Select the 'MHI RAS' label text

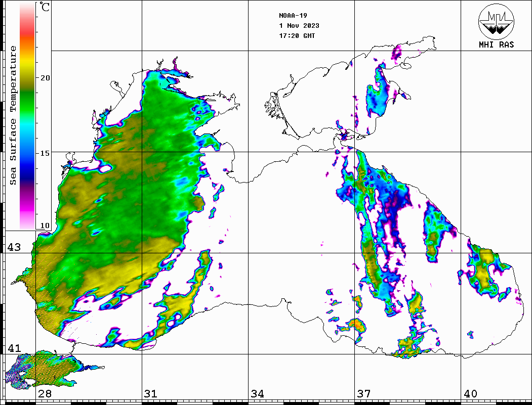click(496, 44)
